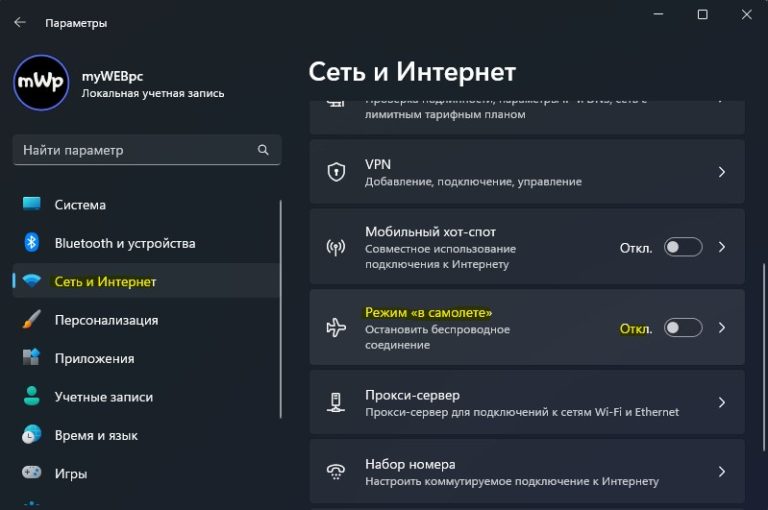Enable the Мобильный хот-спот toggle
Screen dimensions: 768x510
coord(684,247)
